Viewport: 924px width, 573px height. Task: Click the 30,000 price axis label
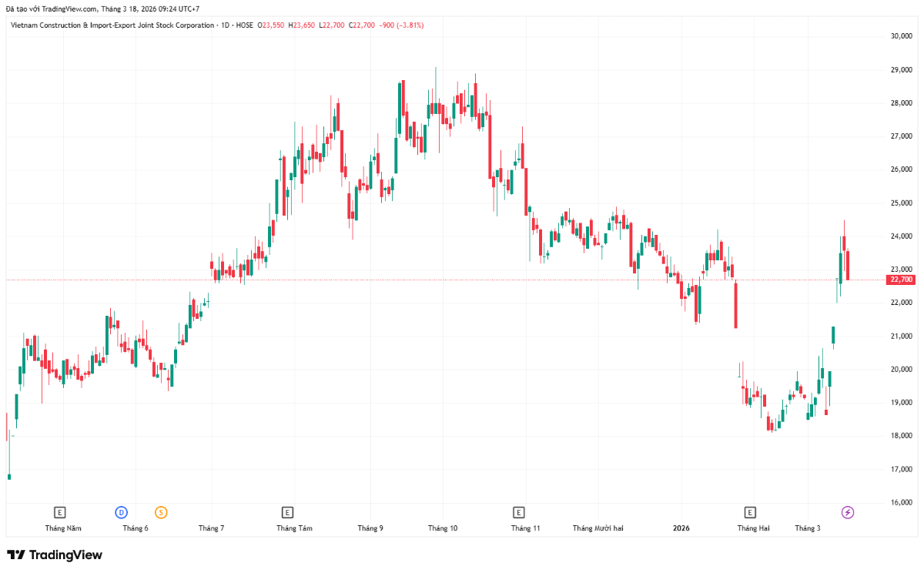pyautogui.click(x=901, y=36)
